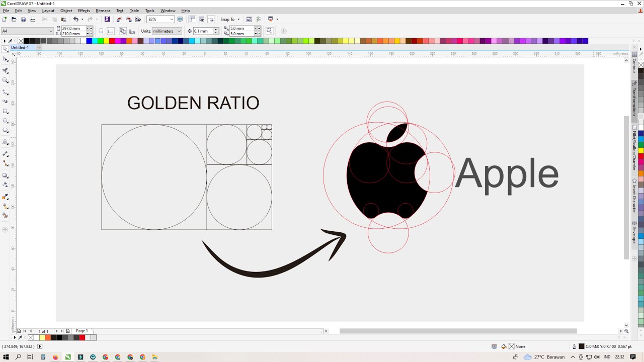Expand the Application Launcher dropdown arrow
644x362 pixels.
(x=277, y=19)
